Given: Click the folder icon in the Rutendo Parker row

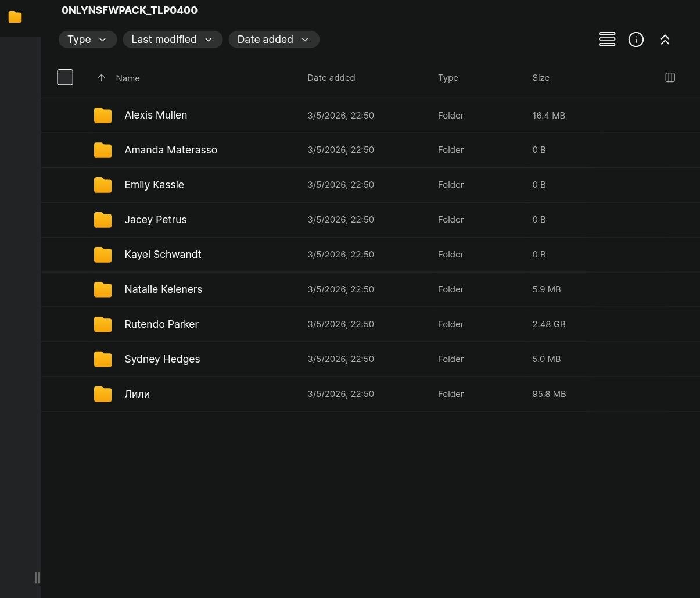Looking at the screenshot, I should pyautogui.click(x=103, y=324).
